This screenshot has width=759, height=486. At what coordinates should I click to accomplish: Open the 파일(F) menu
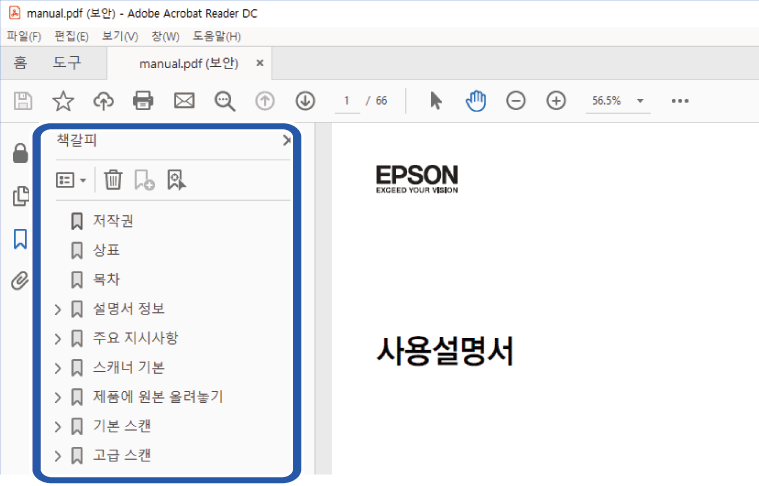(x=24, y=37)
